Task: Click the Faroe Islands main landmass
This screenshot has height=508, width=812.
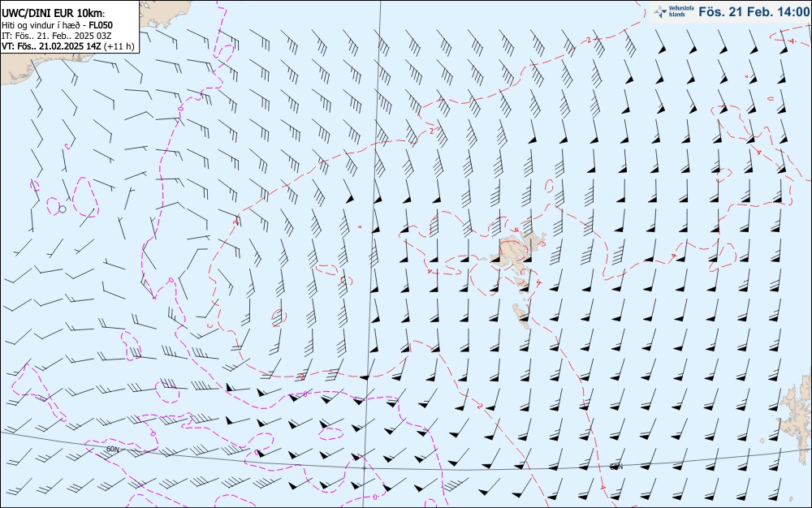Action: coord(514,252)
